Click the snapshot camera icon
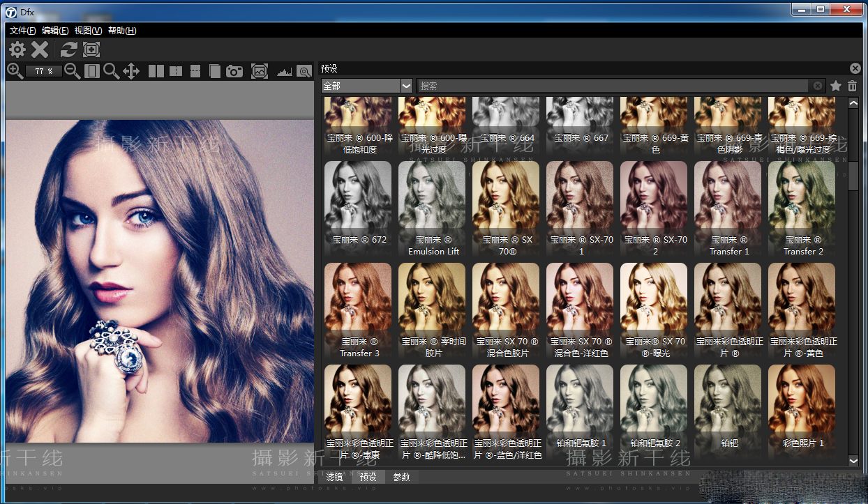The height and width of the screenshot is (504, 868). coord(234,71)
